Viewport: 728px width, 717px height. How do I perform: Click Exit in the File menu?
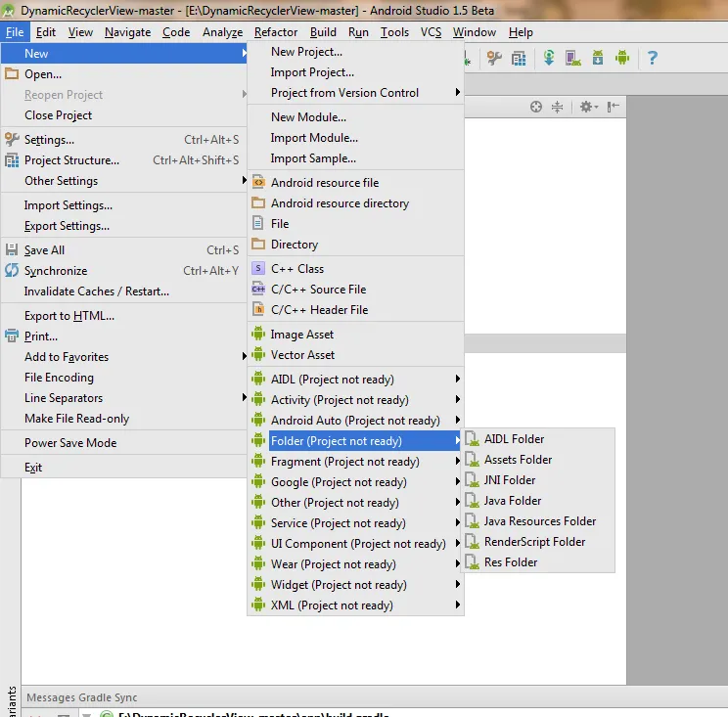pyautogui.click(x=123, y=468)
